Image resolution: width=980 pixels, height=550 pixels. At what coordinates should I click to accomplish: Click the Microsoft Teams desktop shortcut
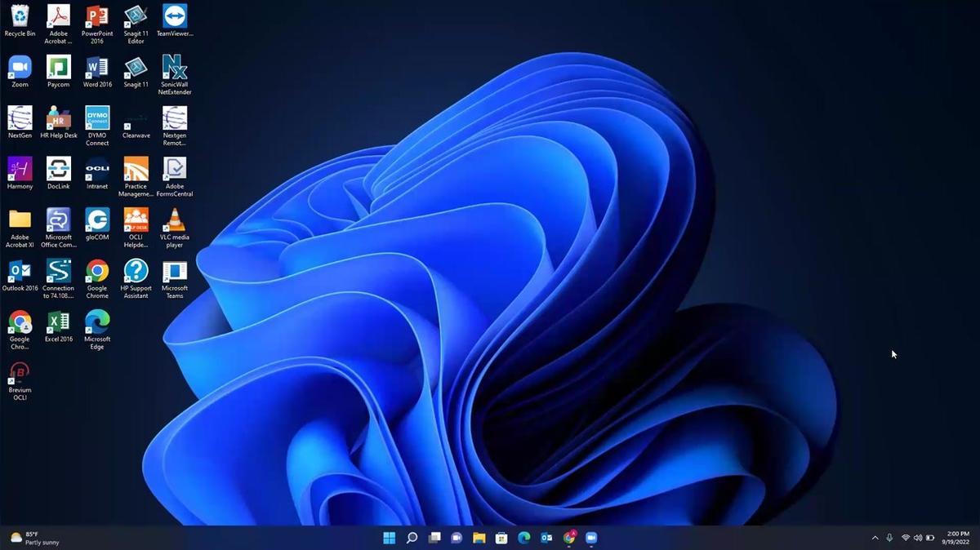click(175, 271)
